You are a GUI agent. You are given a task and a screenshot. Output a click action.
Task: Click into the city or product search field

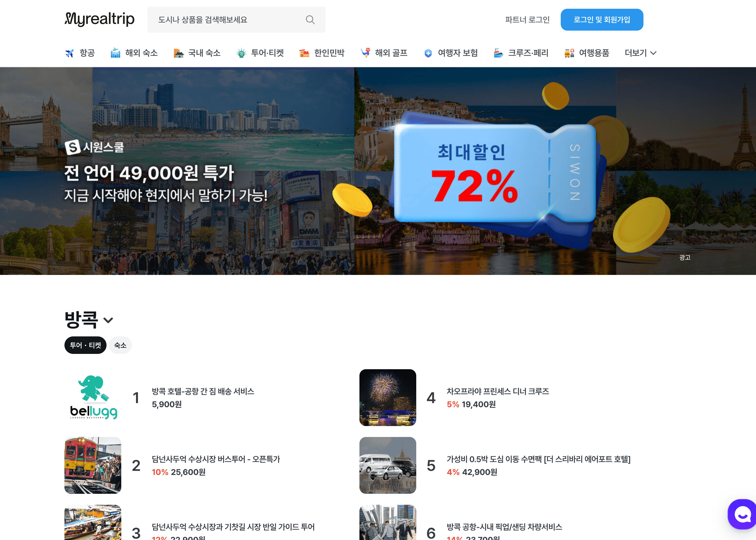coord(226,20)
